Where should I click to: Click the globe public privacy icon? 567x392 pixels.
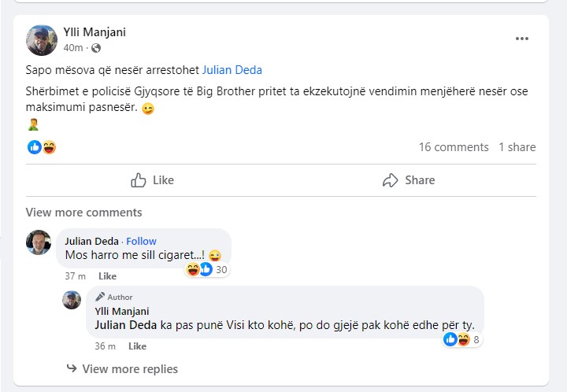tap(96, 48)
